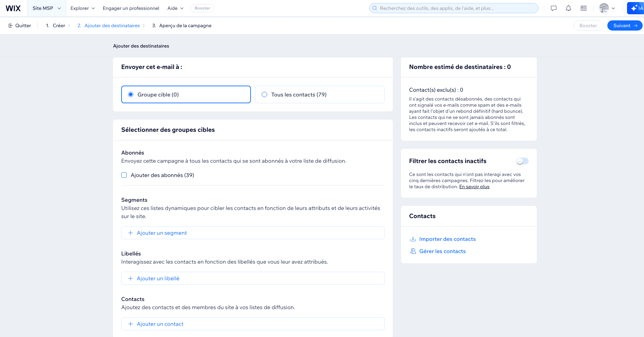Viewport: 644px width, 337px height.
Task: Enable Filtrer les contacts inactifs toggle
Action: pos(522,161)
